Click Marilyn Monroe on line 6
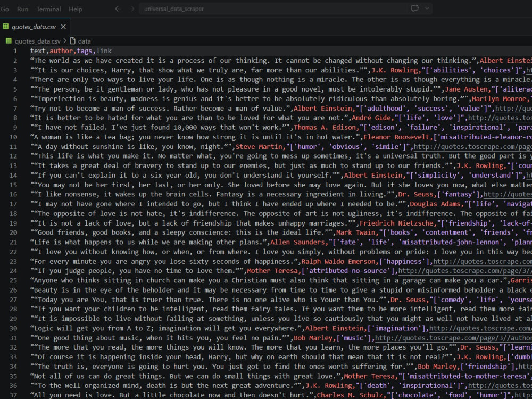Image resolution: width=532 pixels, height=399 pixels. tap(498, 99)
